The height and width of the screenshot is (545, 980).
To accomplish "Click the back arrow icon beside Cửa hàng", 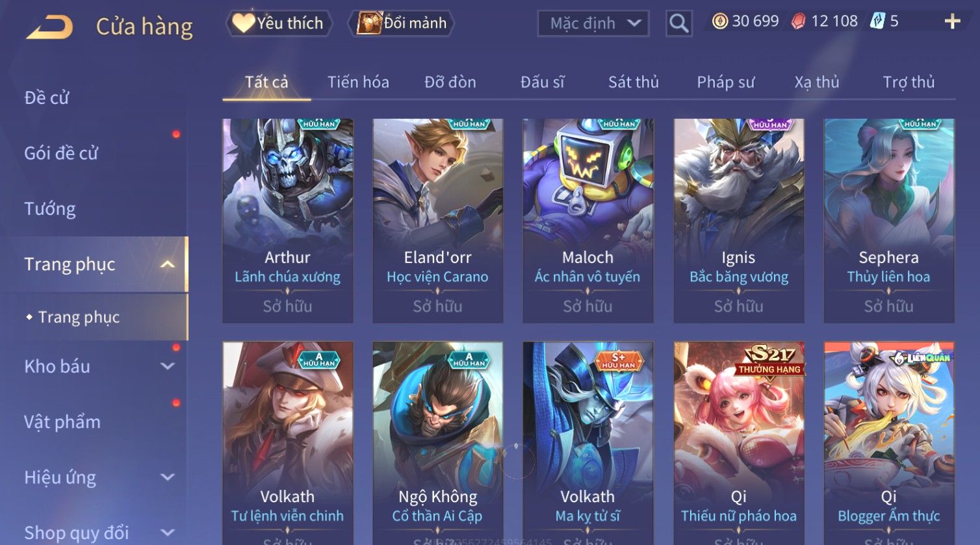I will (x=49, y=27).
